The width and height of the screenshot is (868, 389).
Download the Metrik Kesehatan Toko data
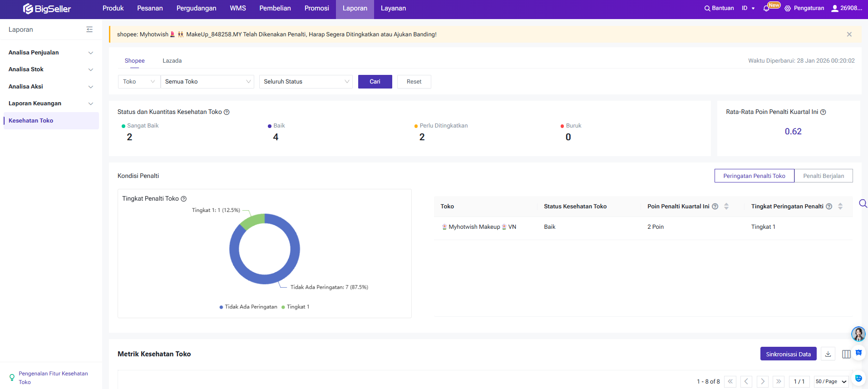[828, 354]
